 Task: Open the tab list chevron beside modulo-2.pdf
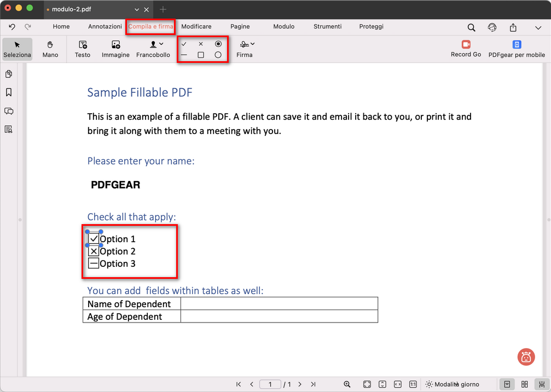click(x=137, y=10)
